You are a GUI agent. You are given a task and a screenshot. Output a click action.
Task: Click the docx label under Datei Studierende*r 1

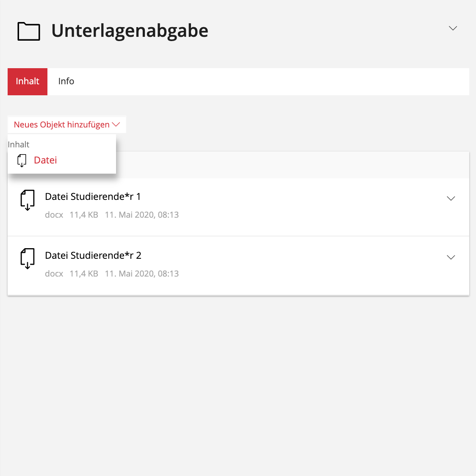[54, 215]
